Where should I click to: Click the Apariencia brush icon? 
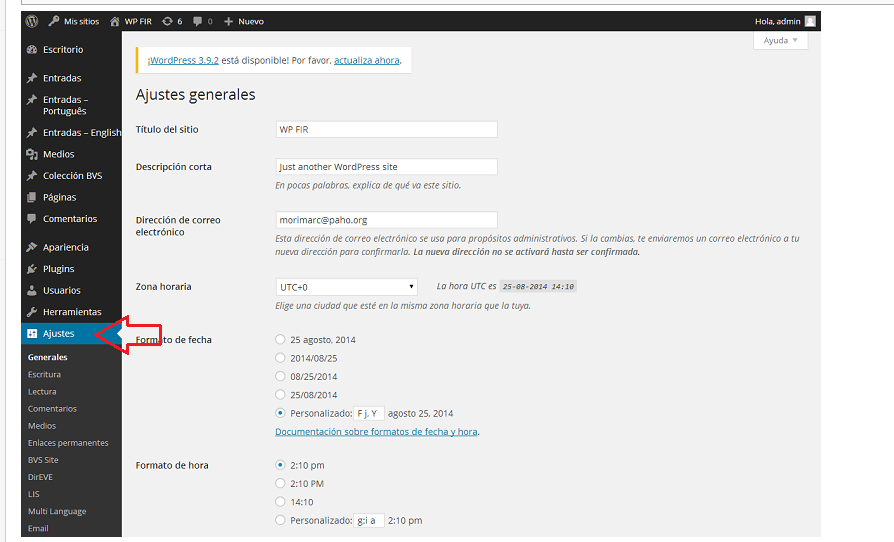point(32,247)
